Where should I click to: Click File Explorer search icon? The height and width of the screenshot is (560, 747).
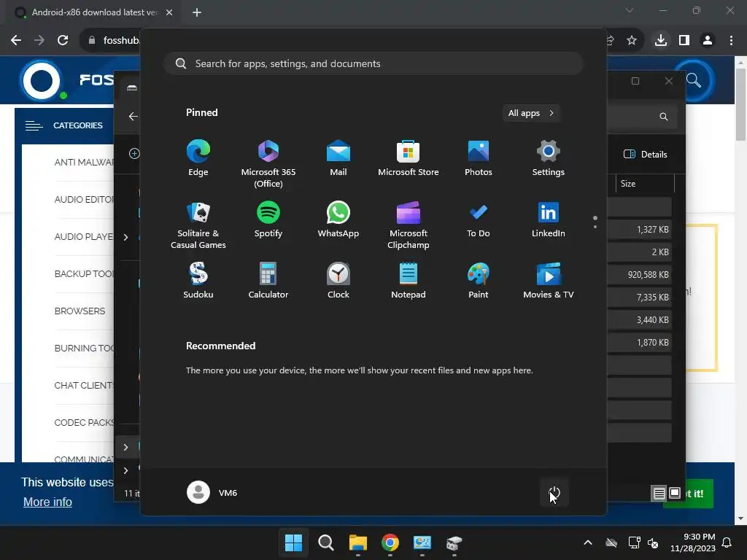[x=663, y=117]
